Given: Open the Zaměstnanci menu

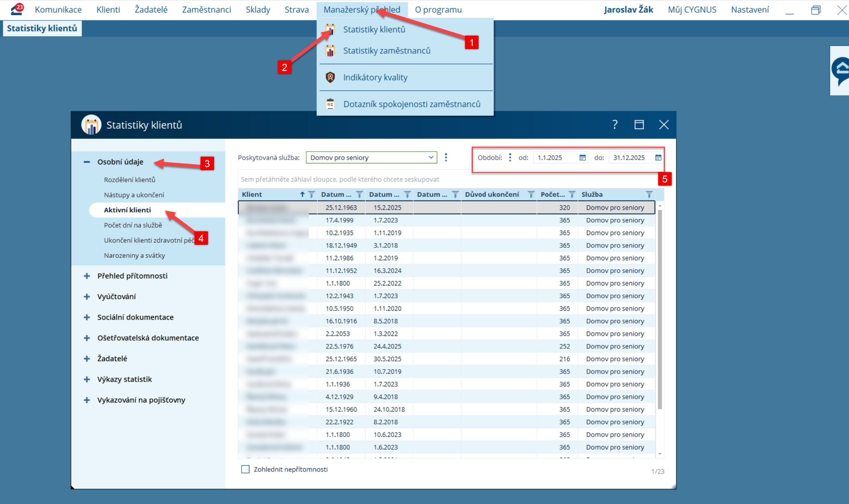Looking at the screenshot, I should click(x=206, y=9).
